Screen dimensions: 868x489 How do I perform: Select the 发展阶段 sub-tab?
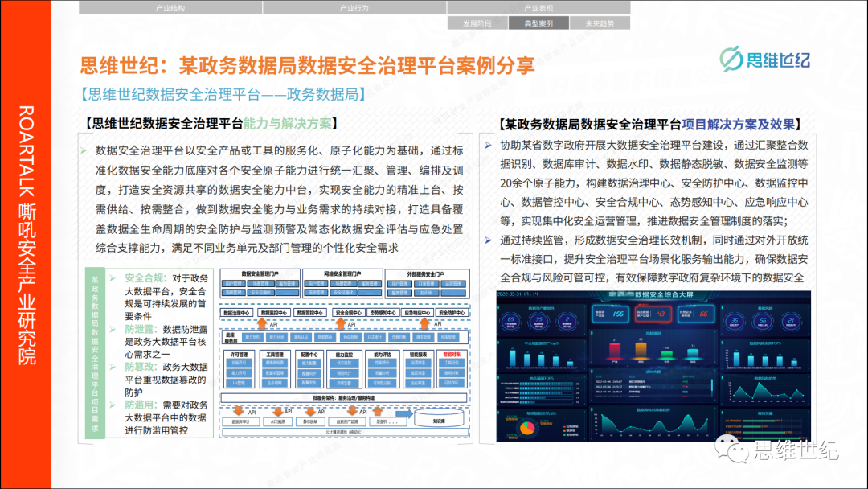pyautogui.click(x=477, y=23)
